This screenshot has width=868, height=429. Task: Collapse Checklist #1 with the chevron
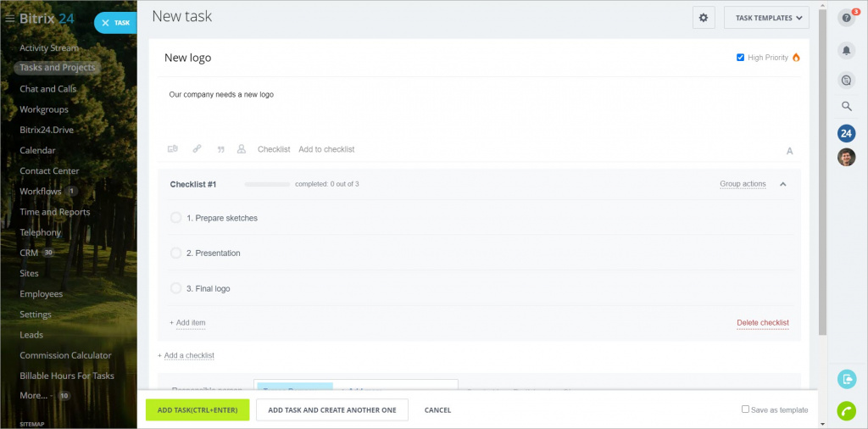click(x=783, y=184)
